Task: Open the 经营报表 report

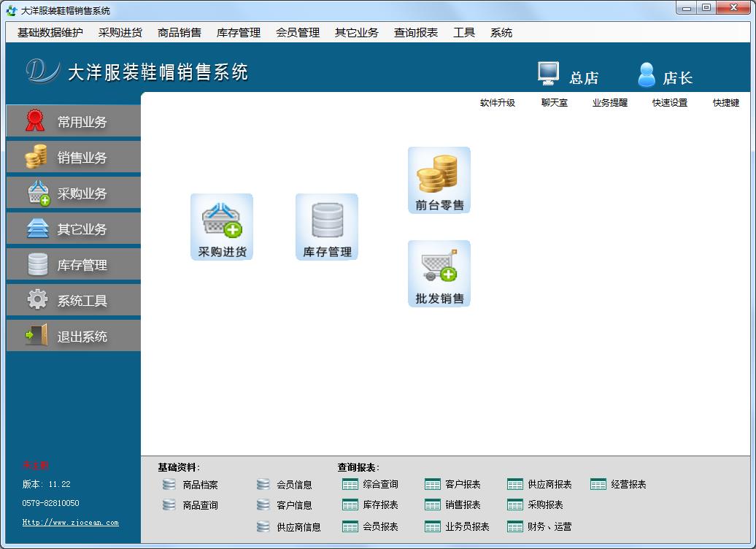Action: coord(618,484)
